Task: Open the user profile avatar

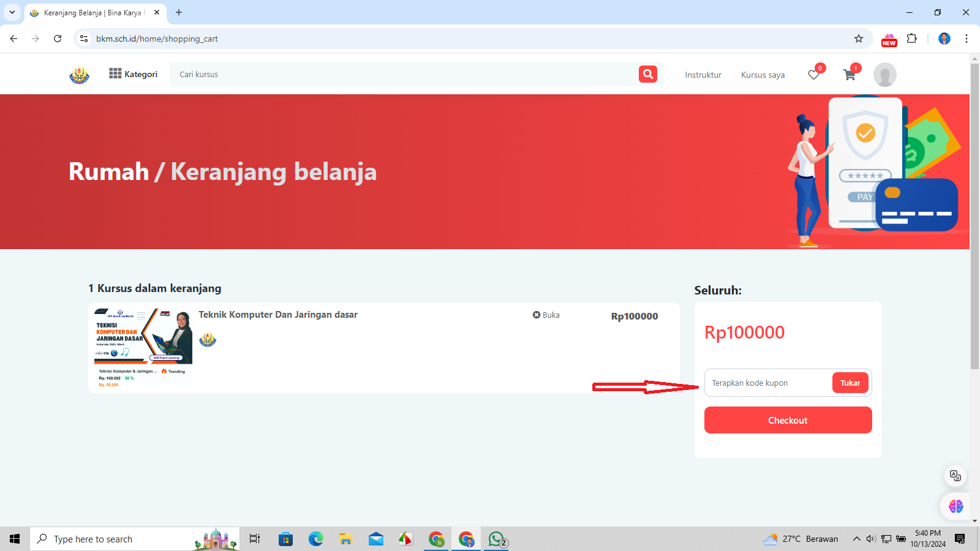Action: tap(884, 75)
